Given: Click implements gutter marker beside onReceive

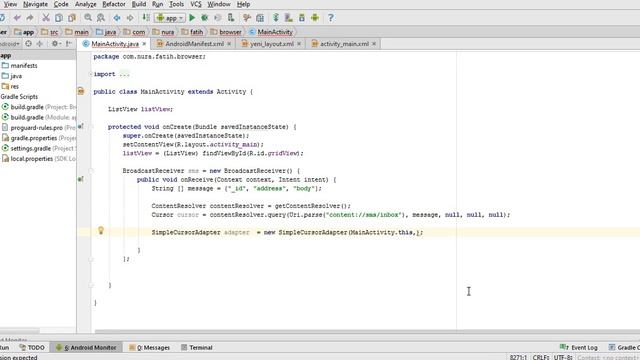Looking at the screenshot, I should pos(81,179).
